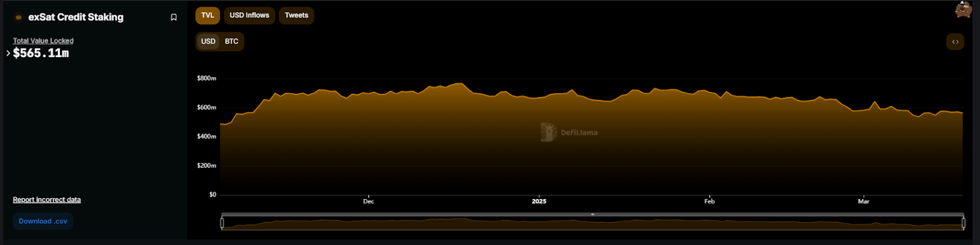The width and height of the screenshot is (980, 245).
Task: Open Report incorrect data link
Action: click(x=47, y=200)
